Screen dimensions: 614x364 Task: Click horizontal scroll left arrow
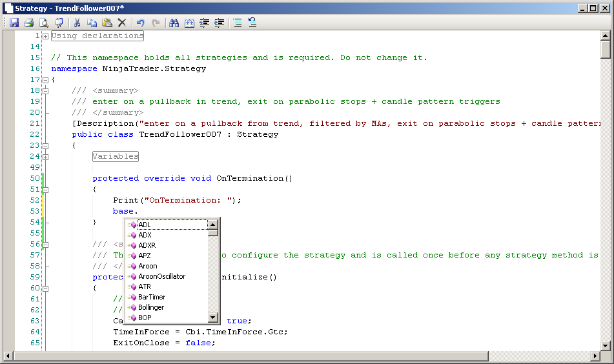click(x=8, y=356)
